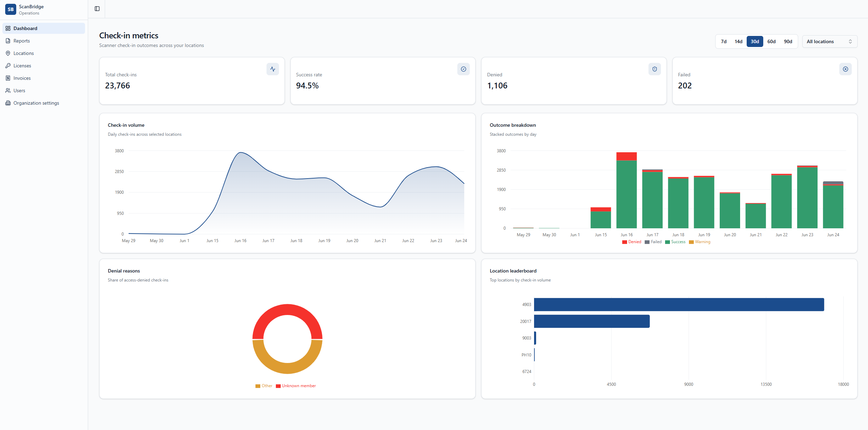
Task: Click the leaderboard bar for location 4903
Action: [679, 305]
